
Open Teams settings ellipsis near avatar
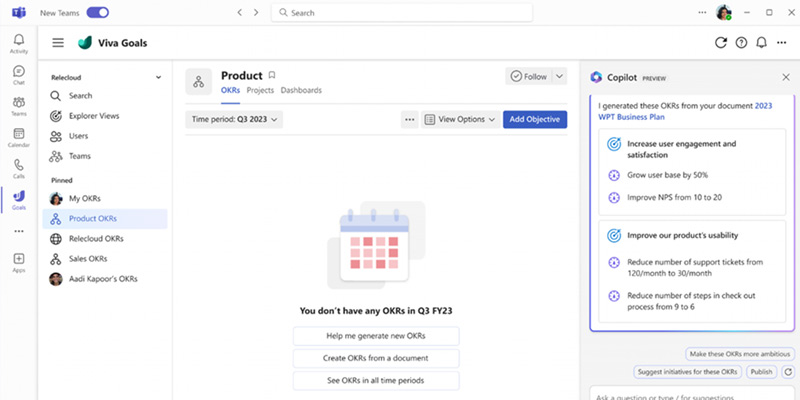pos(703,13)
